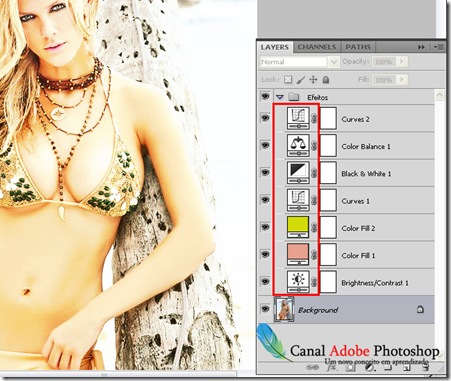Screen dimensions: 451x381
Task: Hide the Background layer with its eye icon
Action: pos(265,309)
